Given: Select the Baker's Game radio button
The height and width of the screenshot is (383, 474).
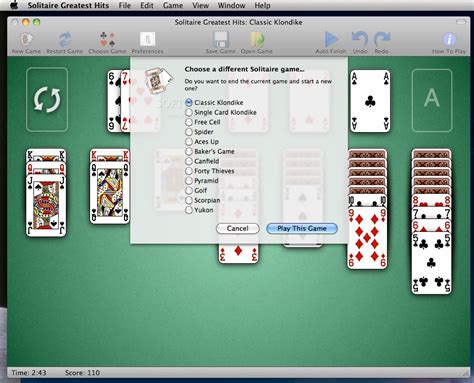Looking at the screenshot, I should coord(189,151).
